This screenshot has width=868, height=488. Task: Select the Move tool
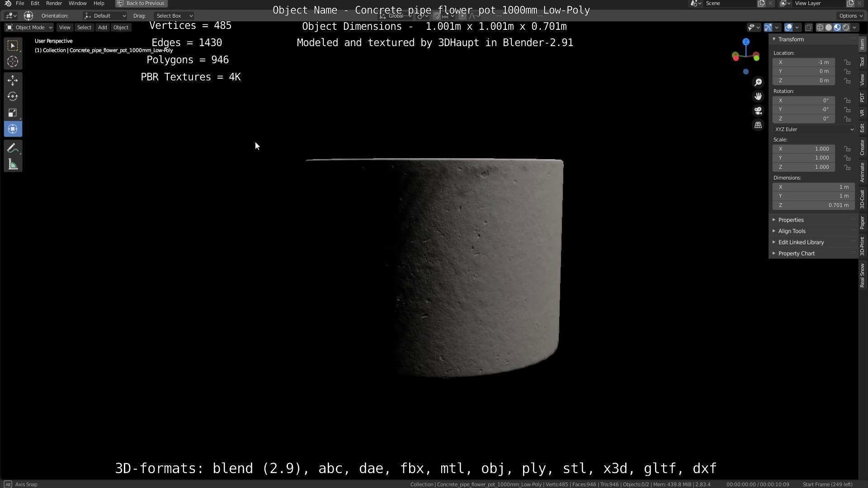(x=13, y=80)
